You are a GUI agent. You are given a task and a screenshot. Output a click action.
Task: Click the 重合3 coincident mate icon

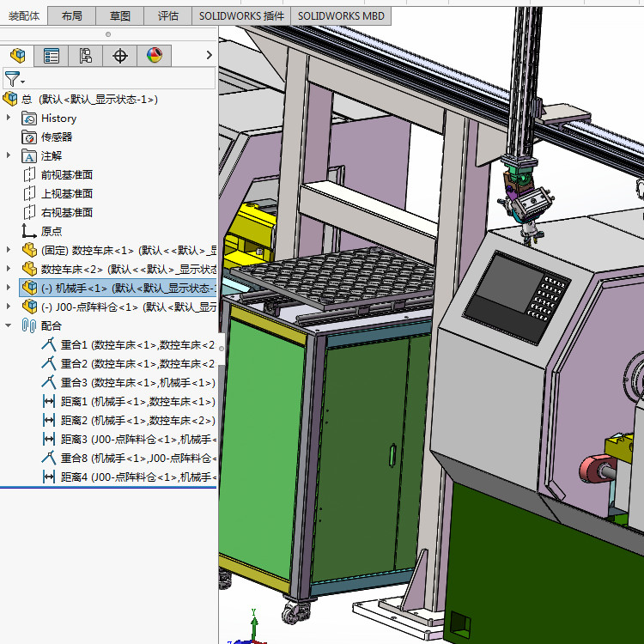pos(49,382)
